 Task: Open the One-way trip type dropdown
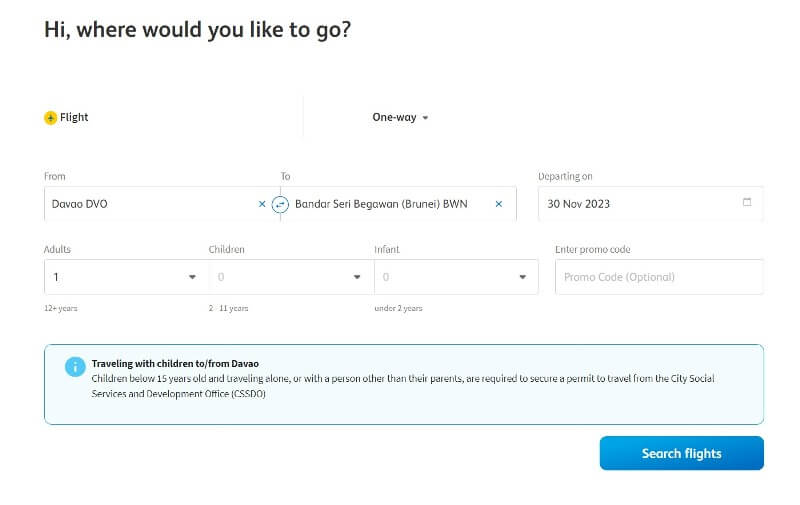400,117
